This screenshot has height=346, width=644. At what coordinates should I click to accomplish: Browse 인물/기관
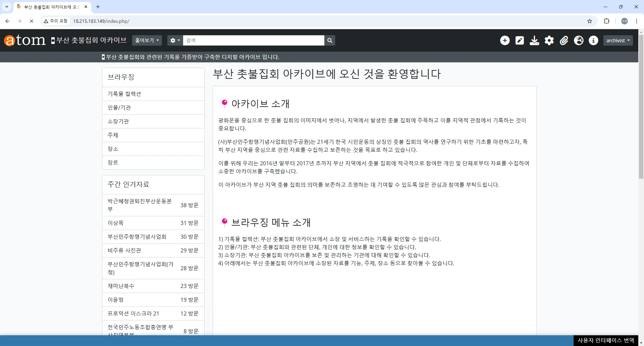153,108
